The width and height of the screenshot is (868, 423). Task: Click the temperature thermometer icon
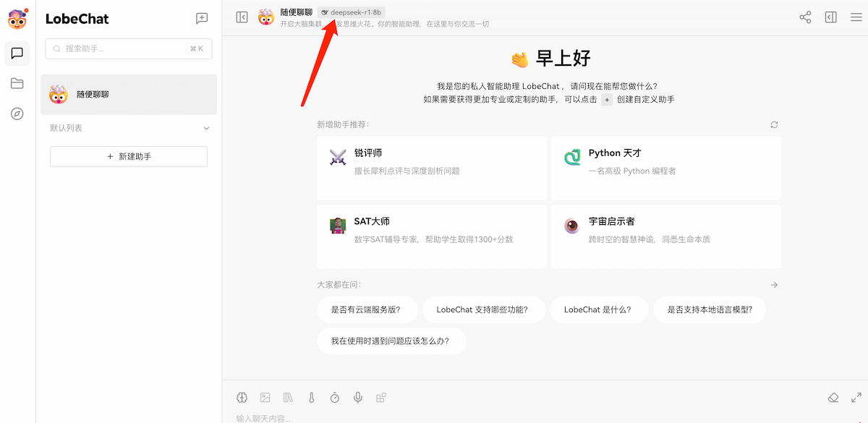312,398
